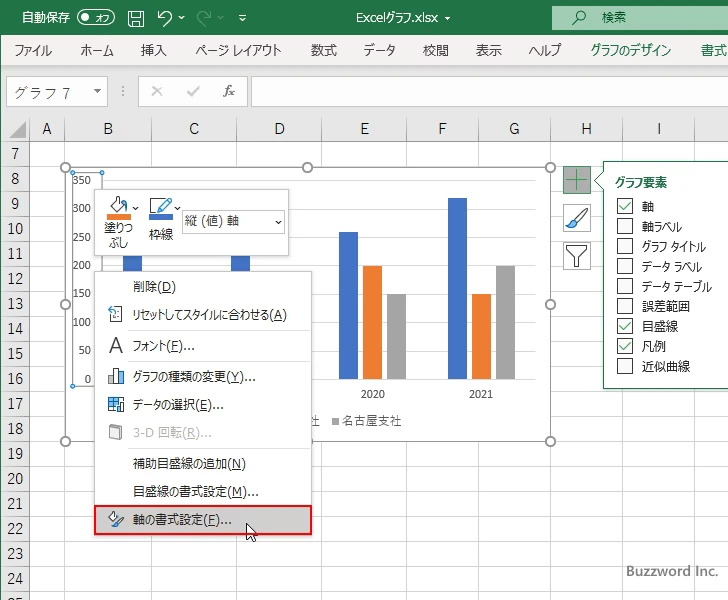
Task: Check the 近似曲線 checkbox
Action: pos(624,366)
